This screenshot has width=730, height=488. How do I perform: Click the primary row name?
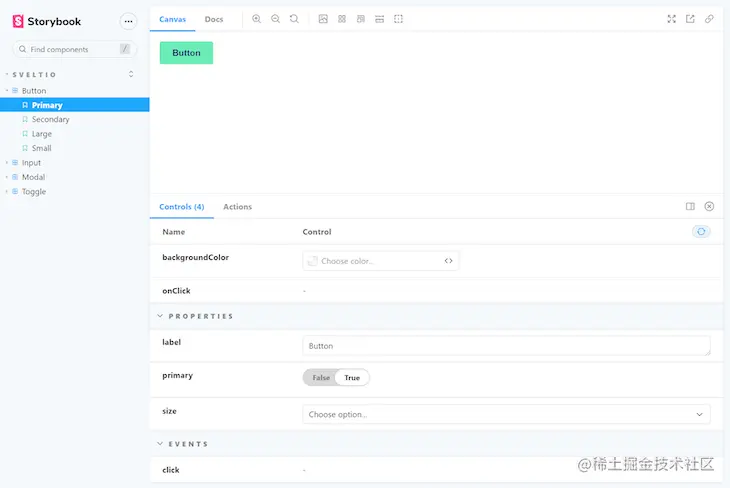point(177,375)
